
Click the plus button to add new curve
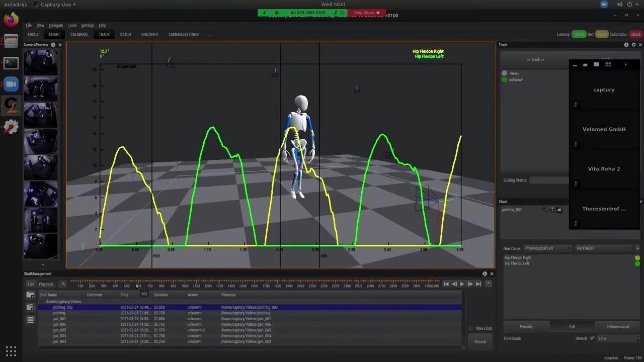[637, 248]
